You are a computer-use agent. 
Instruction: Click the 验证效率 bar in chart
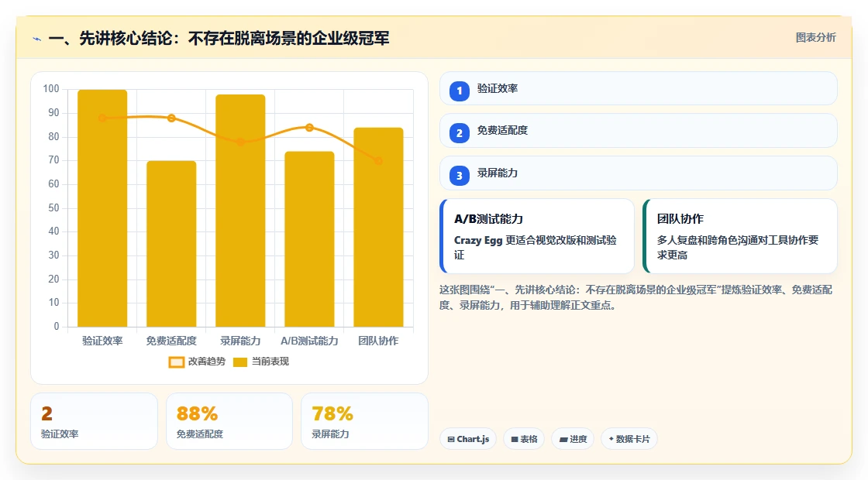tap(102, 208)
